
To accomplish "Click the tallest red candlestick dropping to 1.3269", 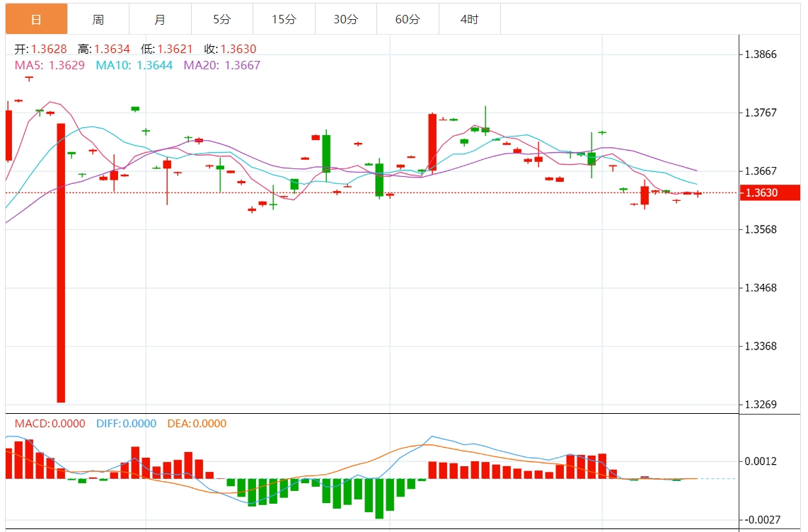I will coord(61,262).
